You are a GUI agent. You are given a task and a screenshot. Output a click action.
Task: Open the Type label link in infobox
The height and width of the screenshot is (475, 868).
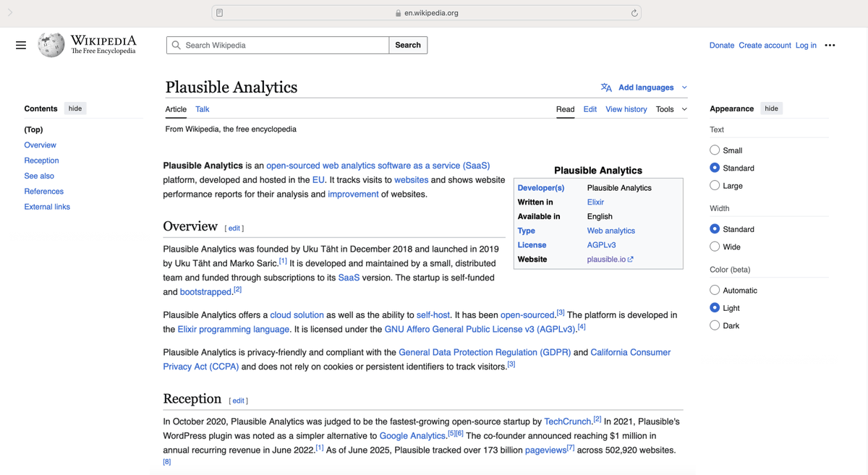(526, 231)
